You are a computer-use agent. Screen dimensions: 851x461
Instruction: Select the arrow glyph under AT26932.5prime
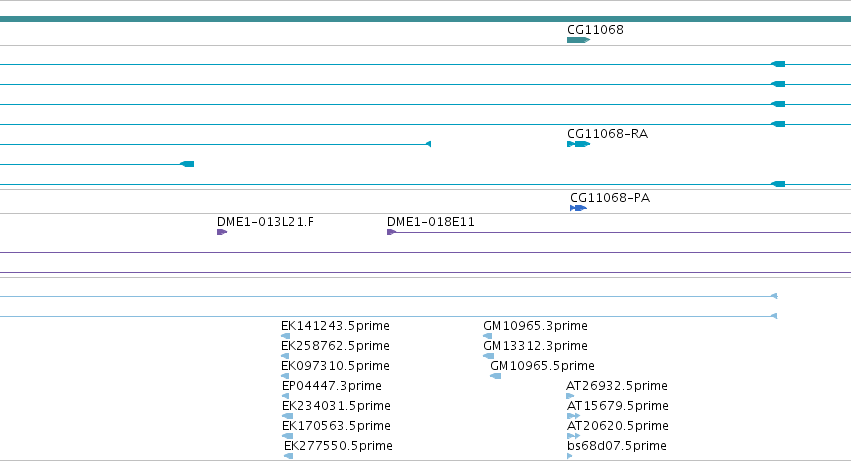pos(570,396)
